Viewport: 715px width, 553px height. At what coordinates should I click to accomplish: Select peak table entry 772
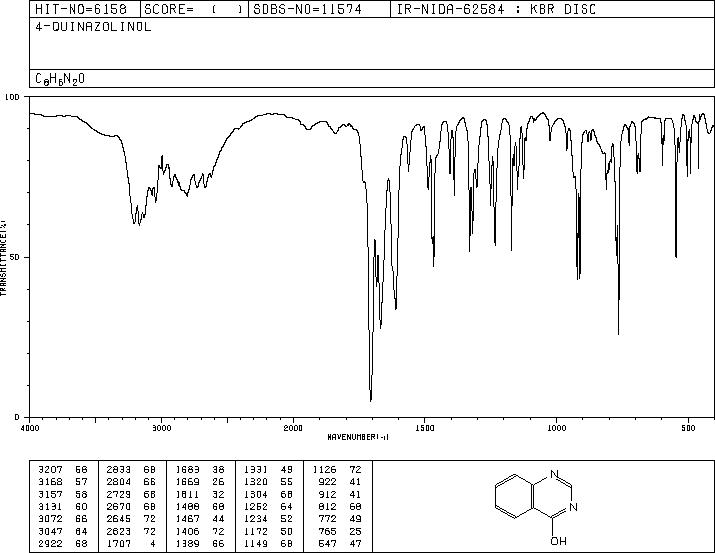coord(340,519)
